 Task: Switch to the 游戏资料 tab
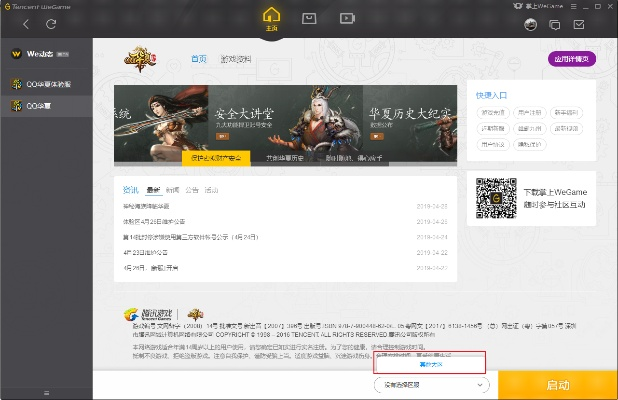pyautogui.click(x=236, y=59)
